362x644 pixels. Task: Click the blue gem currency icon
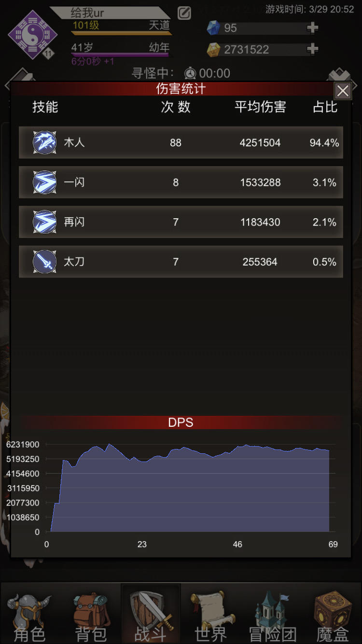(213, 28)
